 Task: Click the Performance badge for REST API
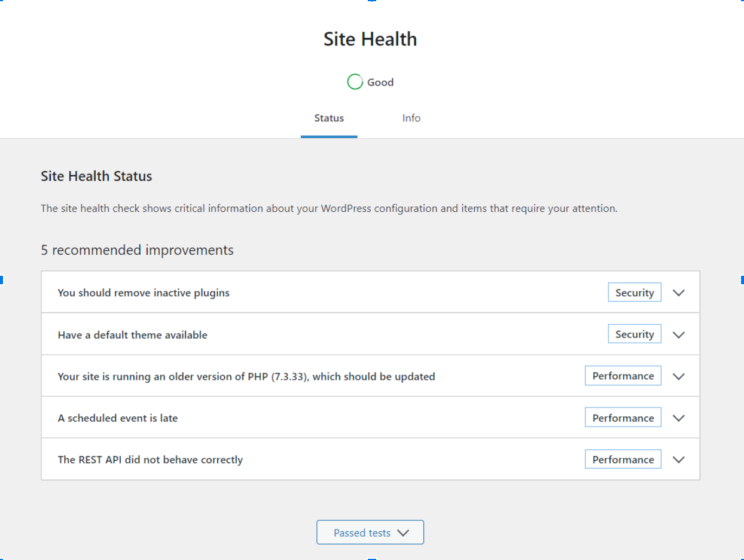pos(623,459)
